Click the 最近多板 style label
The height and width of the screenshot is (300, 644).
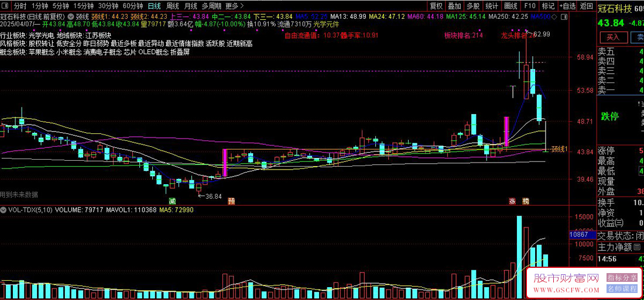(x=124, y=43)
